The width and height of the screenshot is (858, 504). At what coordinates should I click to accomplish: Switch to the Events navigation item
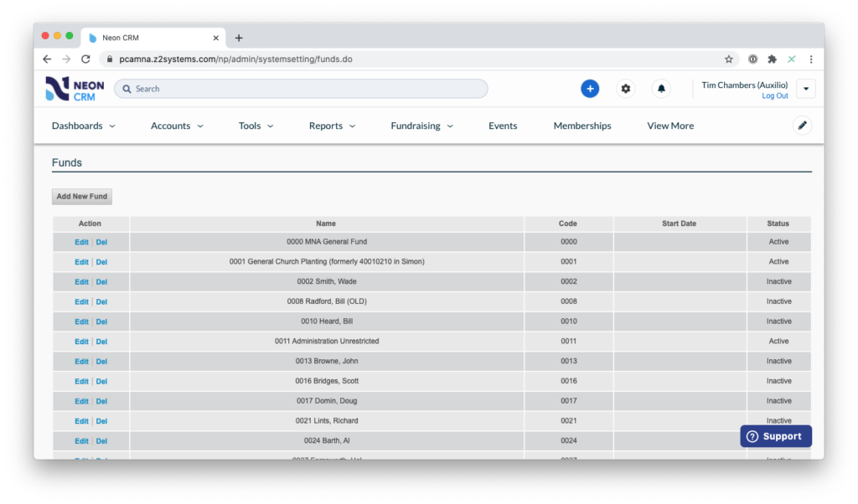[x=503, y=125]
